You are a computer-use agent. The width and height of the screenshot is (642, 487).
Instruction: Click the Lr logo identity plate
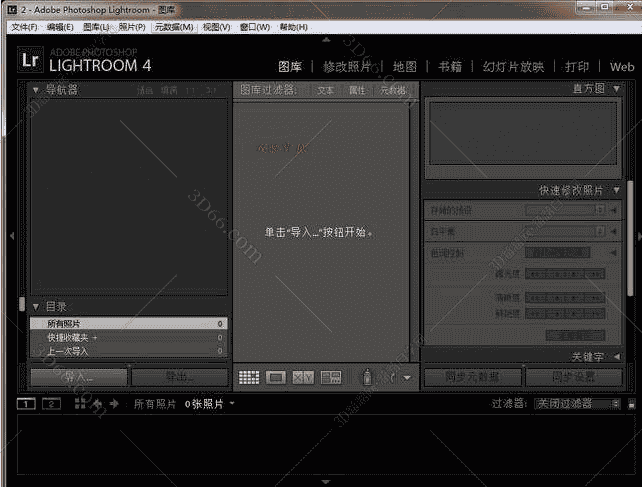(30, 60)
